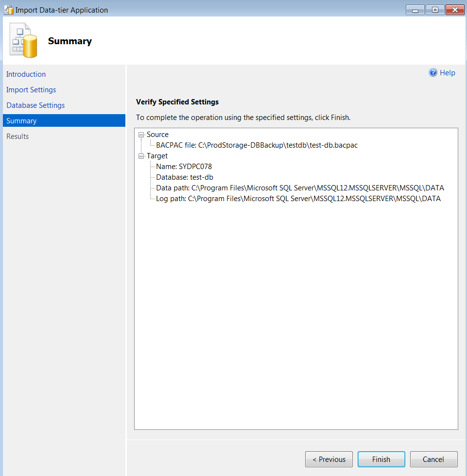Select the Database: test-db entry
467x476 pixels.
tap(185, 177)
